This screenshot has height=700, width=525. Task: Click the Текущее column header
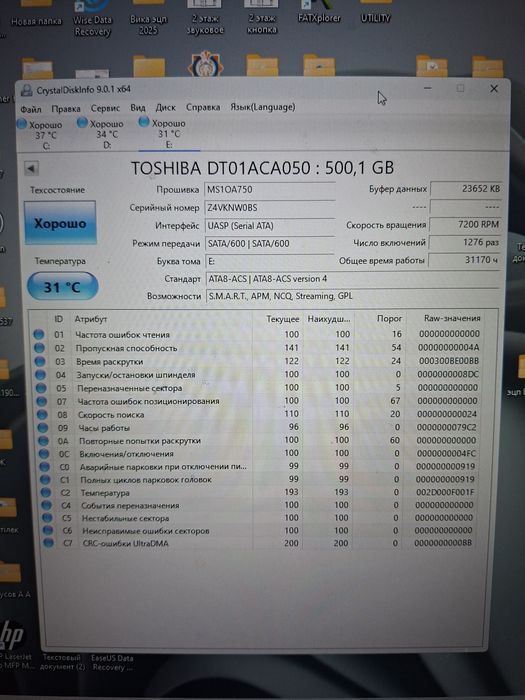[283, 319]
